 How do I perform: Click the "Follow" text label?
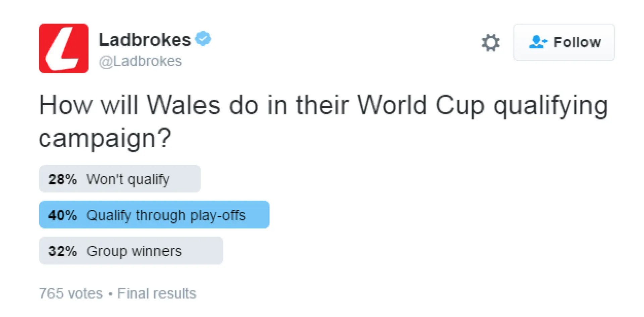click(577, 43)
